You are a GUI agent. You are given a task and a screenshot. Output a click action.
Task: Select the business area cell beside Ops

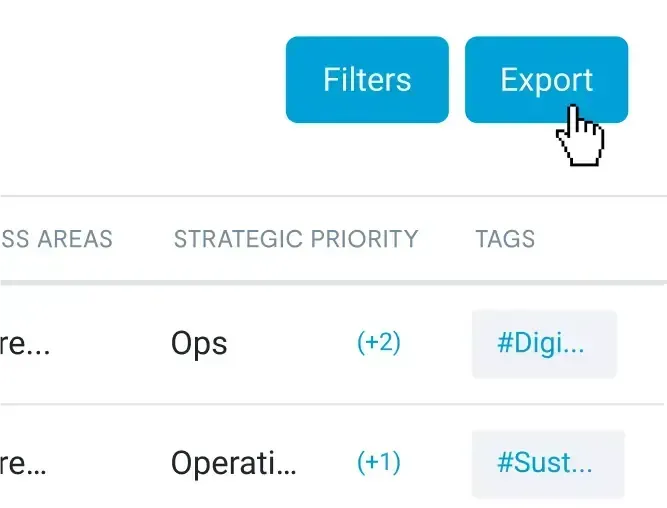point(25,344)
